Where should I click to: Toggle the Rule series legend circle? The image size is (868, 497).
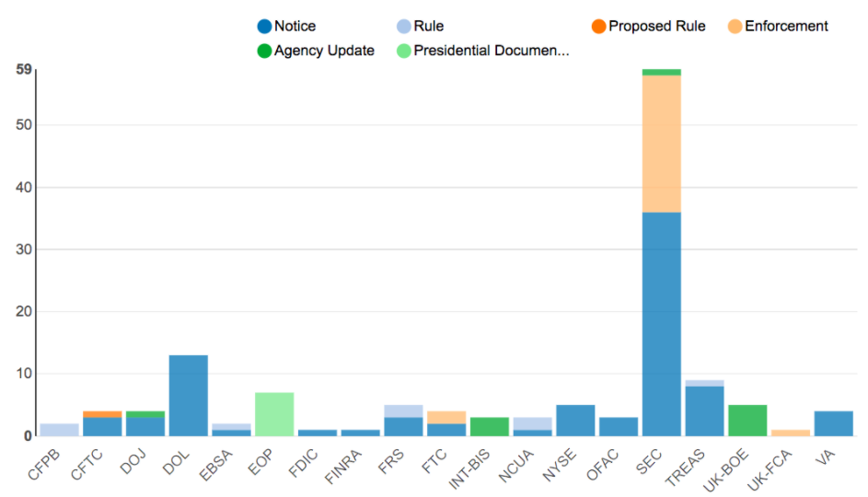click(404, 27)
